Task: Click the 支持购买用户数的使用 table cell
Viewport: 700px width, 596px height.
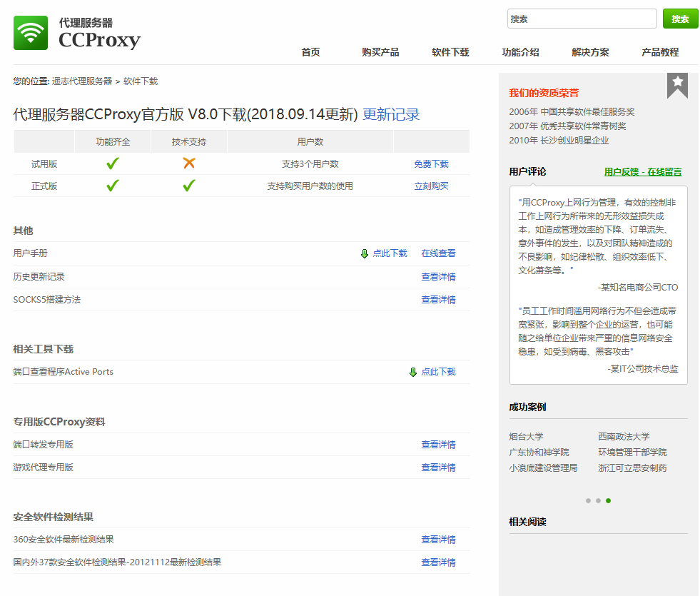Action: 310,186
